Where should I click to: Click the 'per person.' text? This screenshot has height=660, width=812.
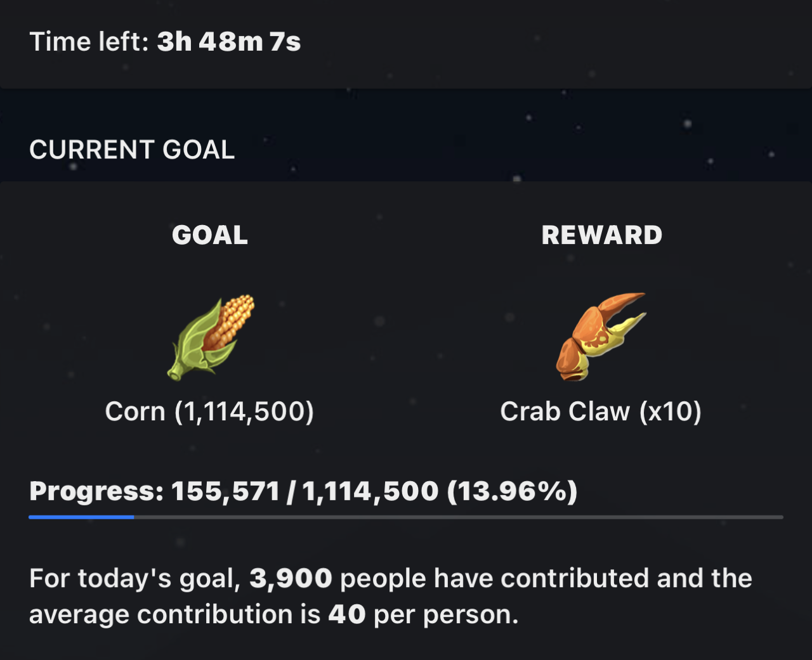pos(446,614)
